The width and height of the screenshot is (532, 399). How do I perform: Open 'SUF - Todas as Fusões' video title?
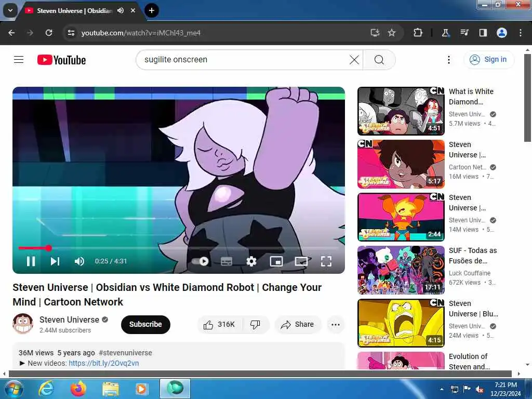pos(473,256)
